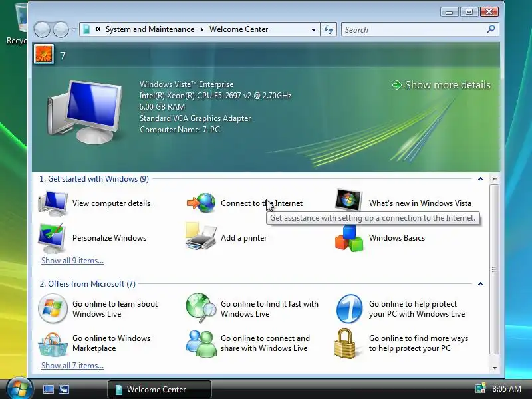This screenshot has height=399, width=532.
Task: Click the Back navigation button
Action: [42, 29]
